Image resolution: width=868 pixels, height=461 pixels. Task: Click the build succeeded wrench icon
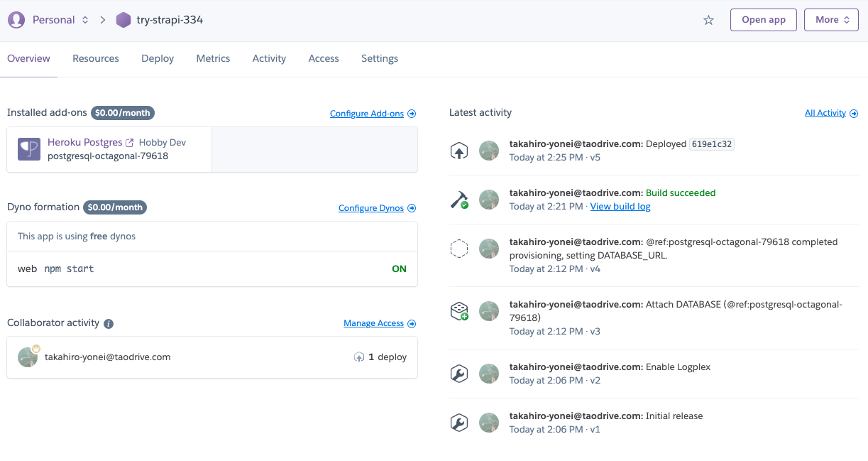458,200
